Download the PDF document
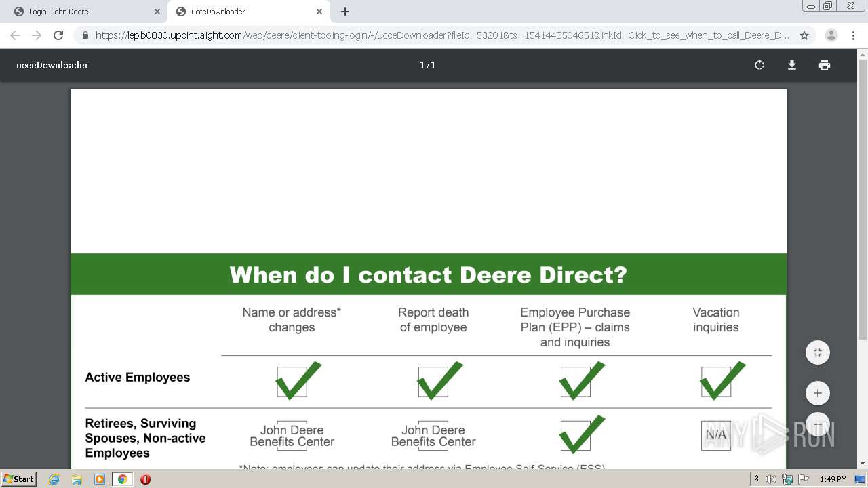The height and width of the screenshot is (488, 868). click(x=791, y=65)
